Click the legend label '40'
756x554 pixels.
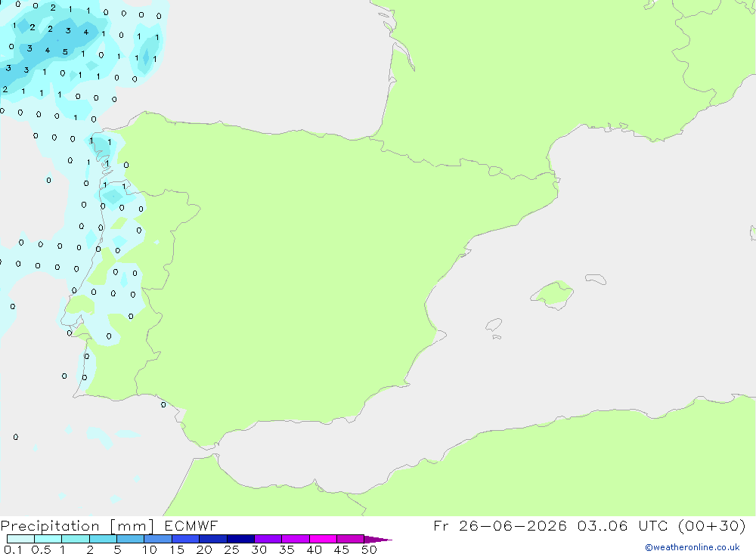[x=314, y=549]
